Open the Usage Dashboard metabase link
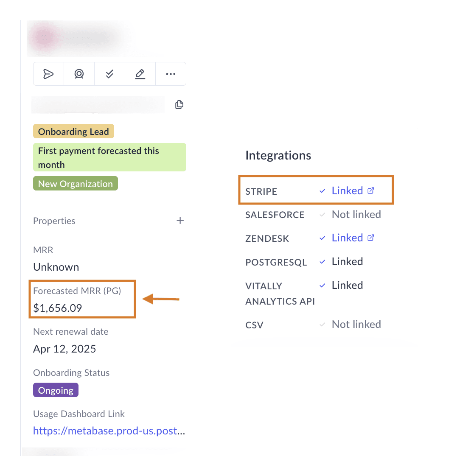The width and height of the screenshot is (471, 476). pos(109,431)
